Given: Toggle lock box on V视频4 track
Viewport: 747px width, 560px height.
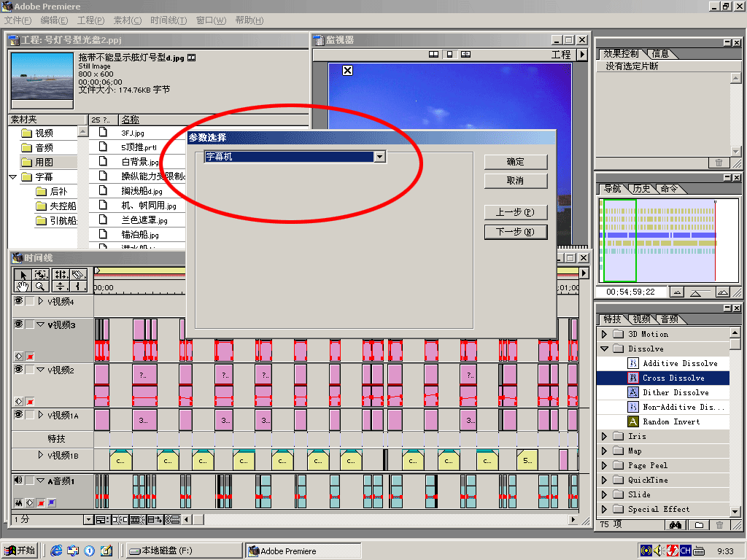Looking at the screenshot, I should coord(30,301).
